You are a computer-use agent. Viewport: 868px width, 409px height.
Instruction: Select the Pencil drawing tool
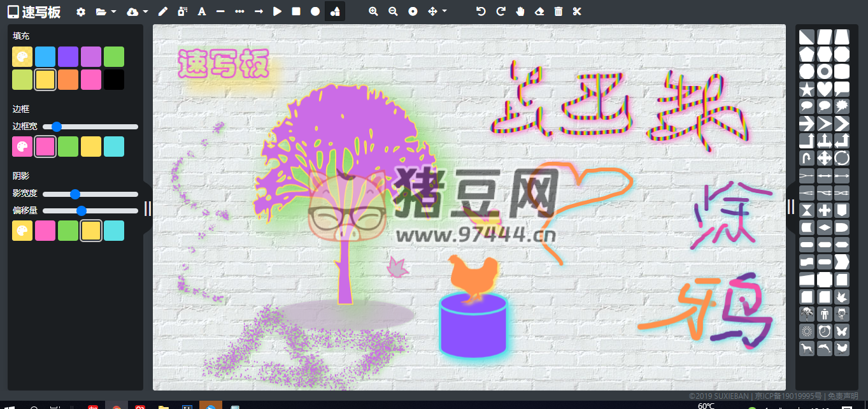pos(162,11)
